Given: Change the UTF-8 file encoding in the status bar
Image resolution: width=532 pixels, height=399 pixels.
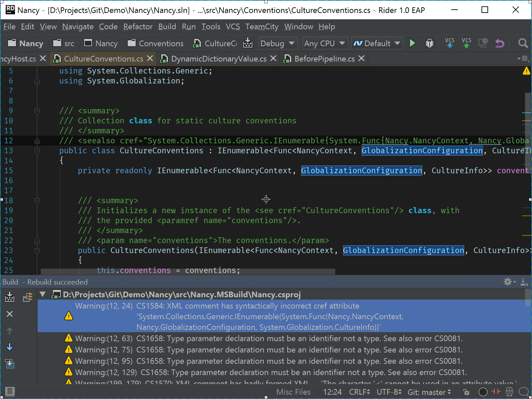Looking at the screenshot, I should (x=389, y=392).
